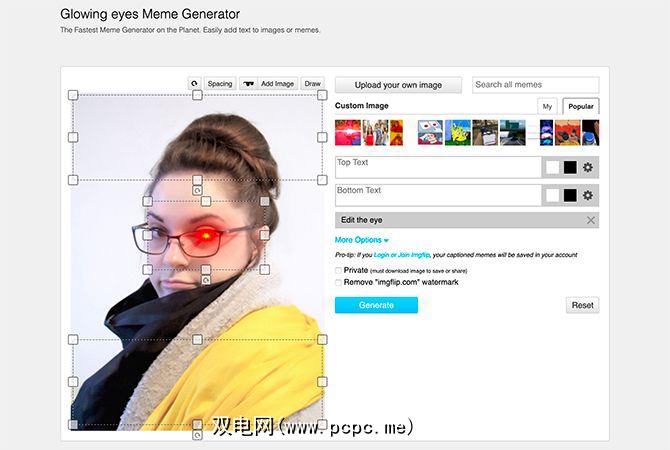Click the Generate button
This screenshot has height=450, width=670.
click(x=376, y=305)
